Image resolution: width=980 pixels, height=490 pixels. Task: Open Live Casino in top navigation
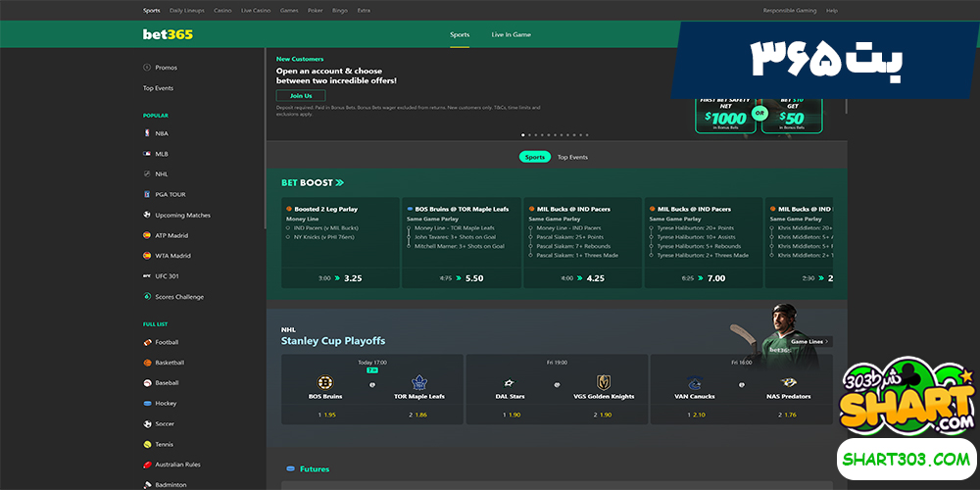click(256, 11)
